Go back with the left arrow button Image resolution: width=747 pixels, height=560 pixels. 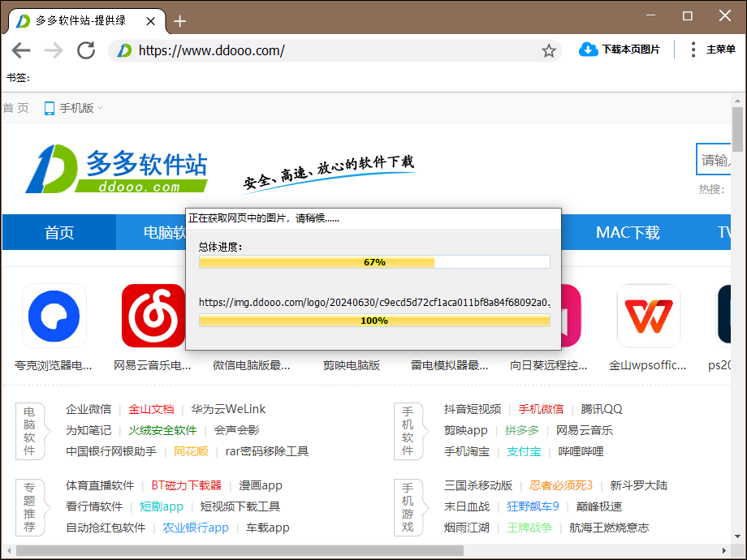pyautogui.click(x=21, y=50)
